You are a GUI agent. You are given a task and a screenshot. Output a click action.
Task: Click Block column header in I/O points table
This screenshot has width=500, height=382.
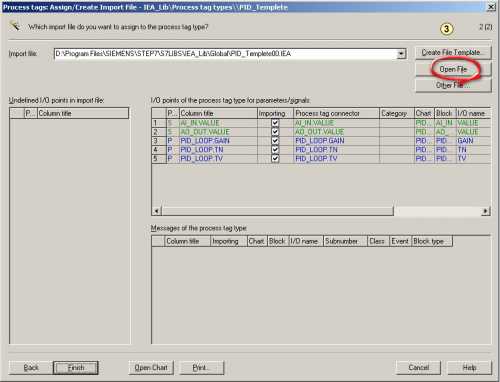click(445, 113)
